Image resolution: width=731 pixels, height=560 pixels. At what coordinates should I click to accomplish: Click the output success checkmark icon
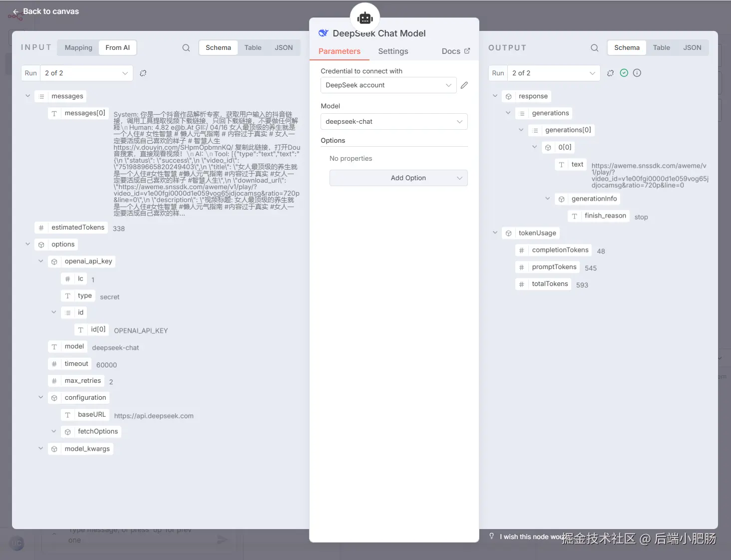tap(624, 73)
